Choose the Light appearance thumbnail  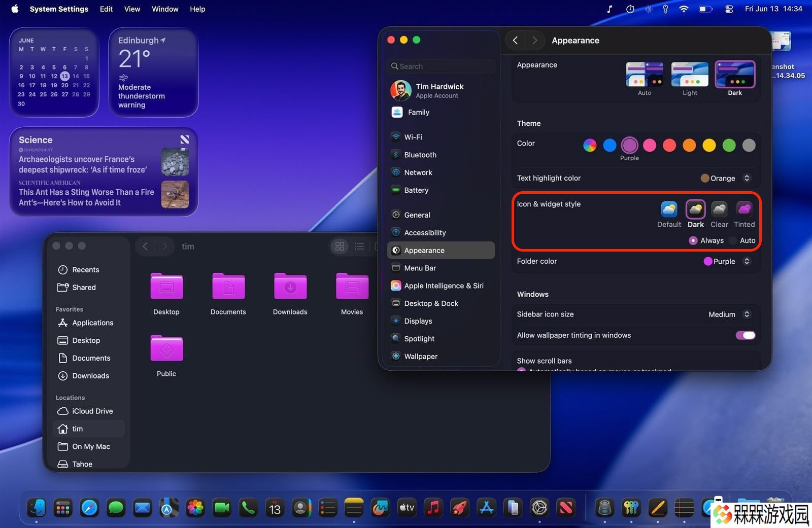point(690,75)
